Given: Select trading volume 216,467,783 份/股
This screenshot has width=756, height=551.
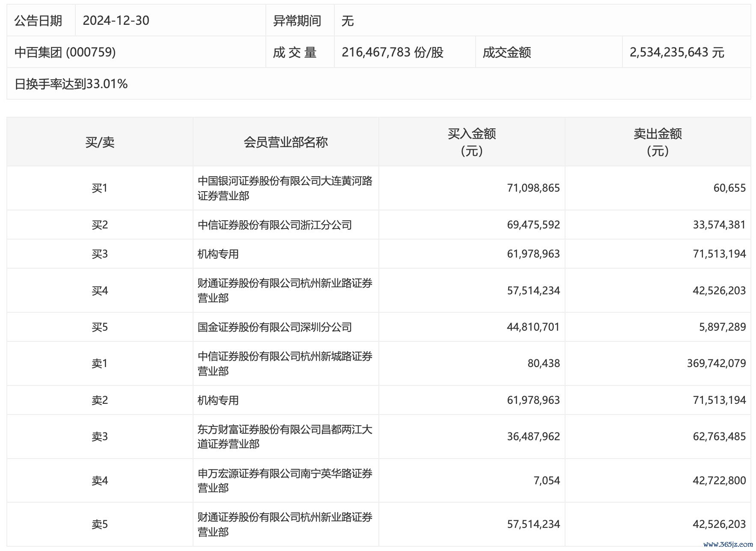Looking at the screenshot, I should click(x=393, y=52).
